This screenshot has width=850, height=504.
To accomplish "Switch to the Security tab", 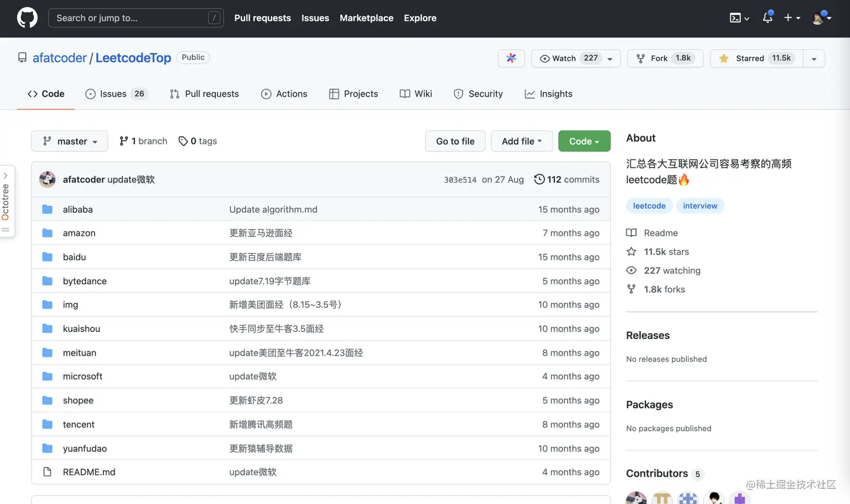I will (x=478, y=94).
